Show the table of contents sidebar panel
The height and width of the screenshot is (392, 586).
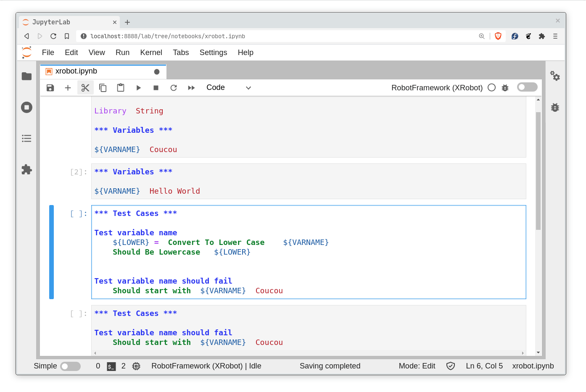(x=26, y=138)
